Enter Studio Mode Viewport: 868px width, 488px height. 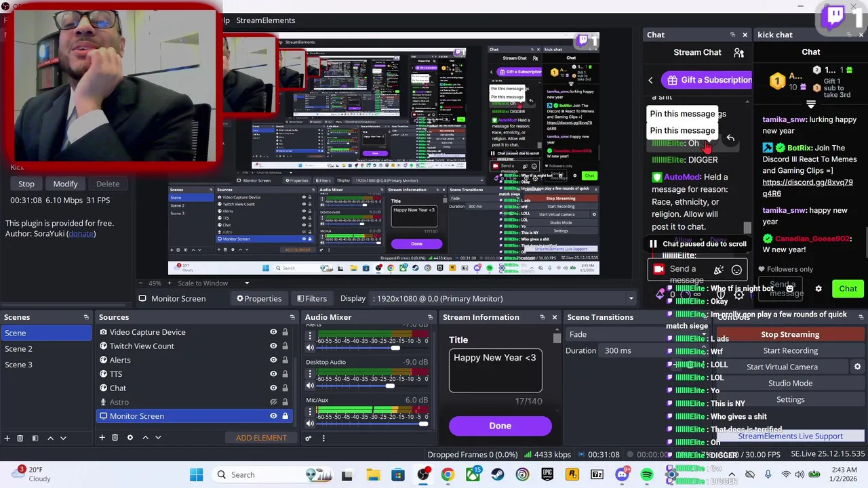tap(790, 383)
